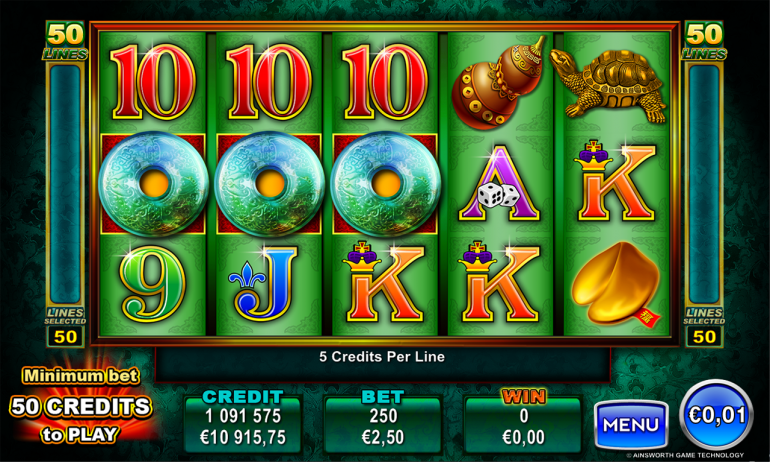The width and height of the screenshot is (770, 462).
Task: Click the golden turtle symbol
Action: click(x=610, y=84)
